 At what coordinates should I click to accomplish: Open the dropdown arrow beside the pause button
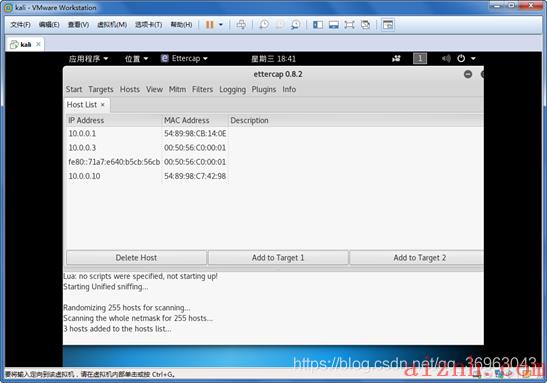pyautogui.click(x=221, y=25)
